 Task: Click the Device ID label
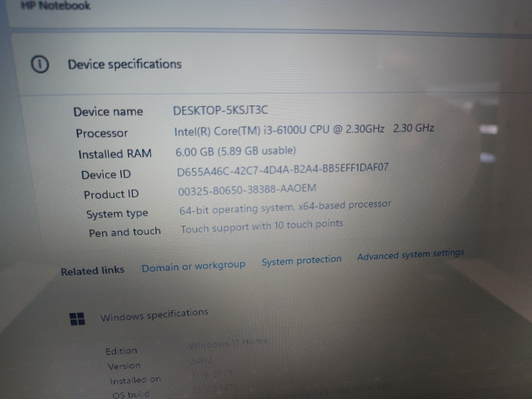click(x=106, y=174)
